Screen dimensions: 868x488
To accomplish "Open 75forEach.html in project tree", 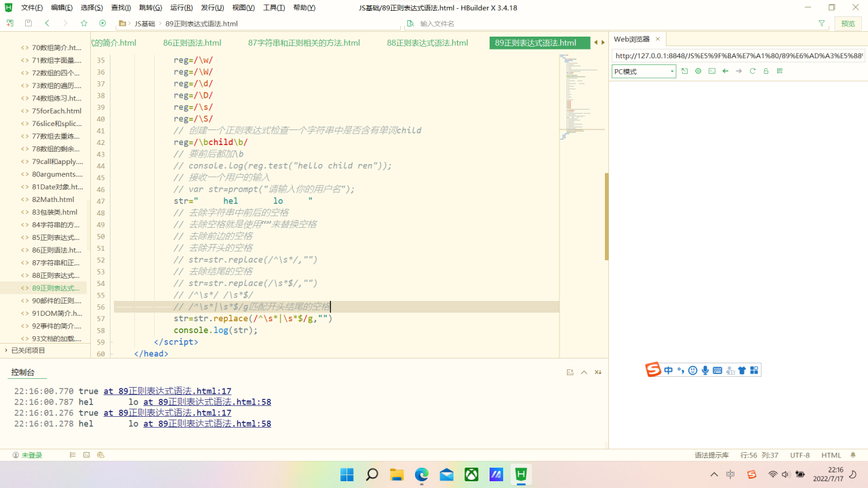I will 56,111.
